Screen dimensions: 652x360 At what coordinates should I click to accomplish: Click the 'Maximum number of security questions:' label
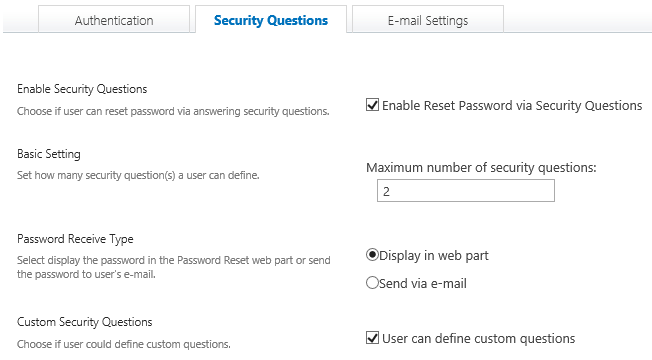[481, 168]
